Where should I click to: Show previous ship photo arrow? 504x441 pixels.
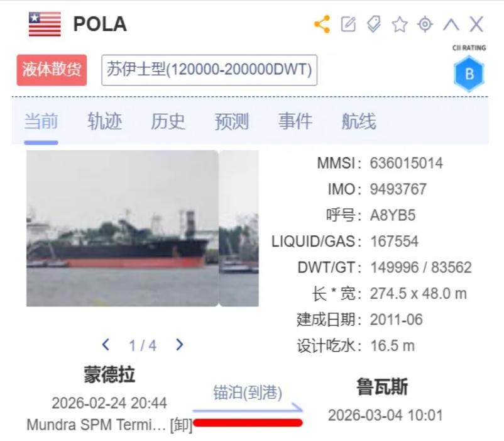coord(106,345)
